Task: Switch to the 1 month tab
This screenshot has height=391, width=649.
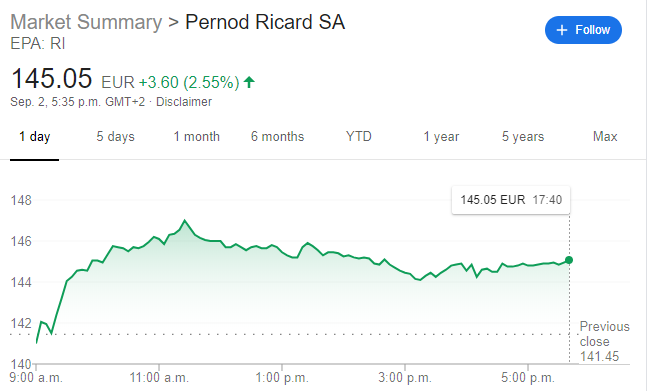Action: click(x=197, y=137)
